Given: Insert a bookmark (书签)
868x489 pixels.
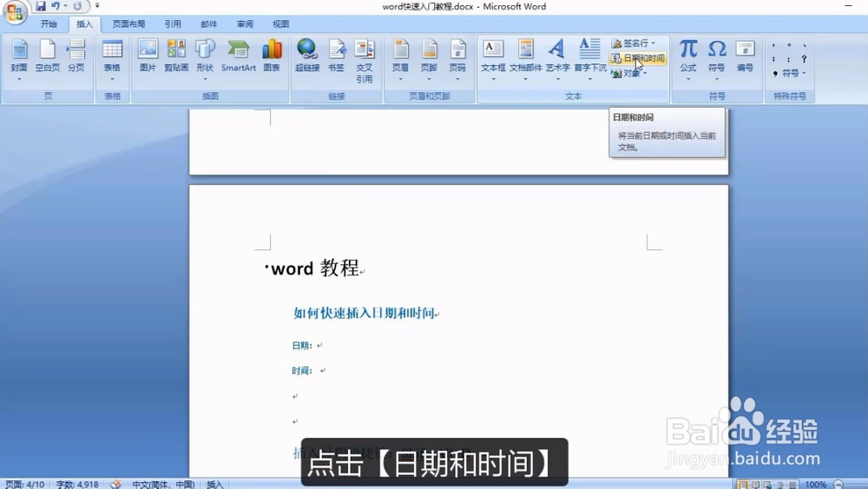Looking at the screenshot, I should click(x=336, y=56).
